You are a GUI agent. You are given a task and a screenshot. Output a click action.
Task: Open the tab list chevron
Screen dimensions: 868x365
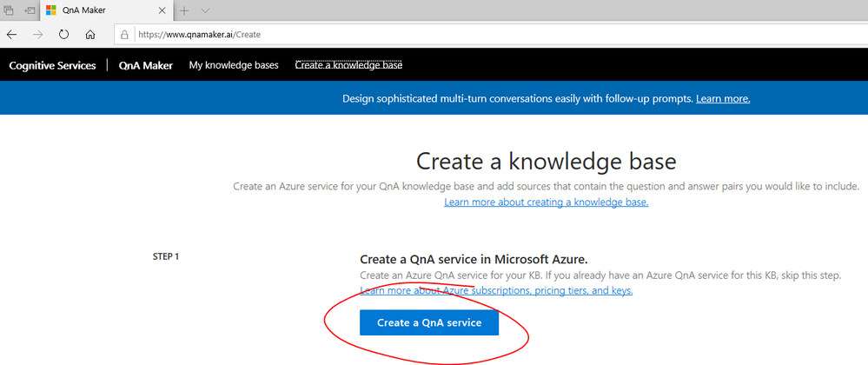pos(205,10)
